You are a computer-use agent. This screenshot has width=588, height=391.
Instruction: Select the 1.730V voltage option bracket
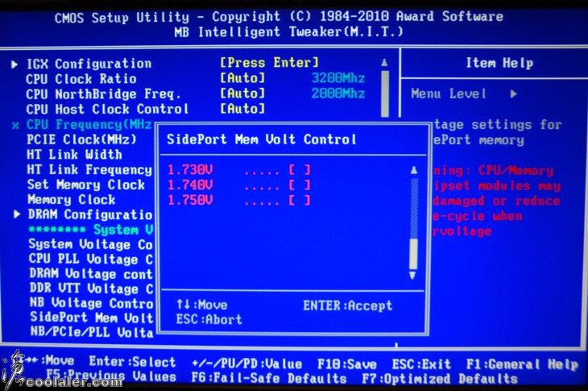[x=300, y=170]
